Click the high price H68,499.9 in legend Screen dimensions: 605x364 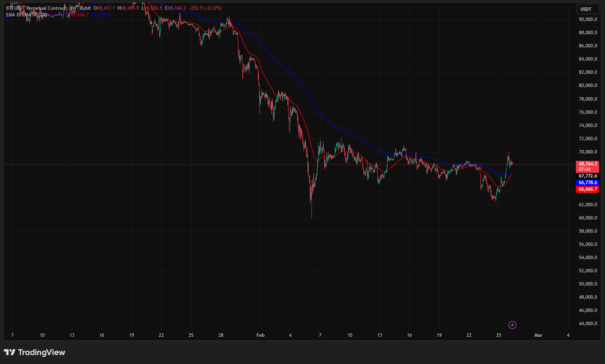point(129,9)
